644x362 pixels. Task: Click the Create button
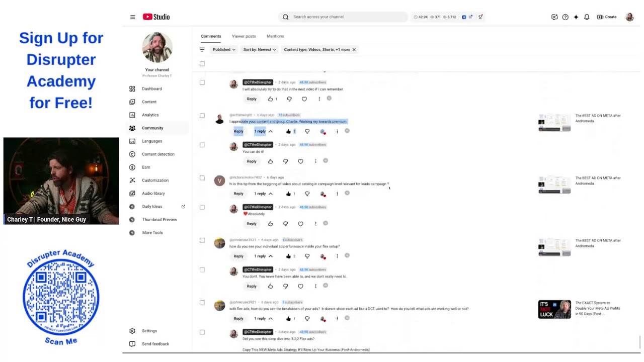pyautogui.click(x=607, y=17)
